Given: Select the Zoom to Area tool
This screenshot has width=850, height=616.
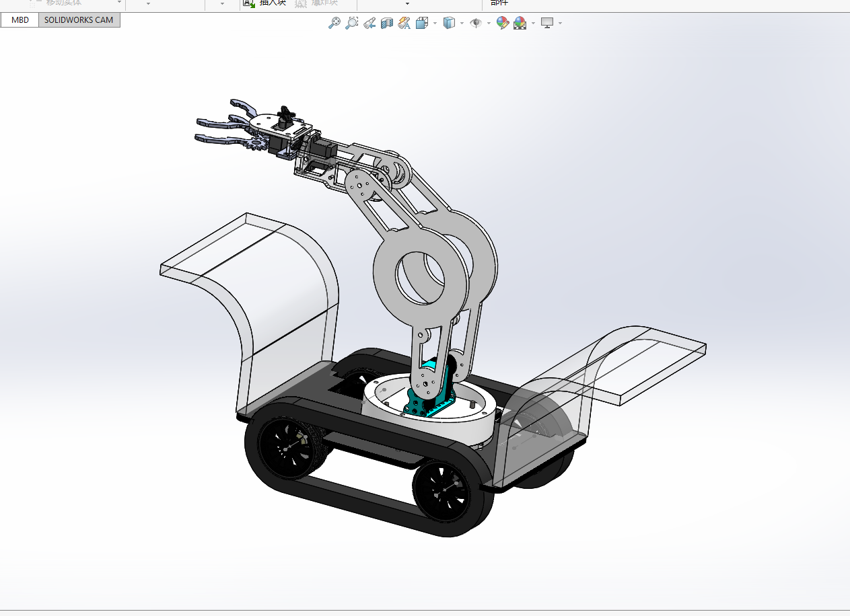Looking at the screenshot, I should pos(351,23).
